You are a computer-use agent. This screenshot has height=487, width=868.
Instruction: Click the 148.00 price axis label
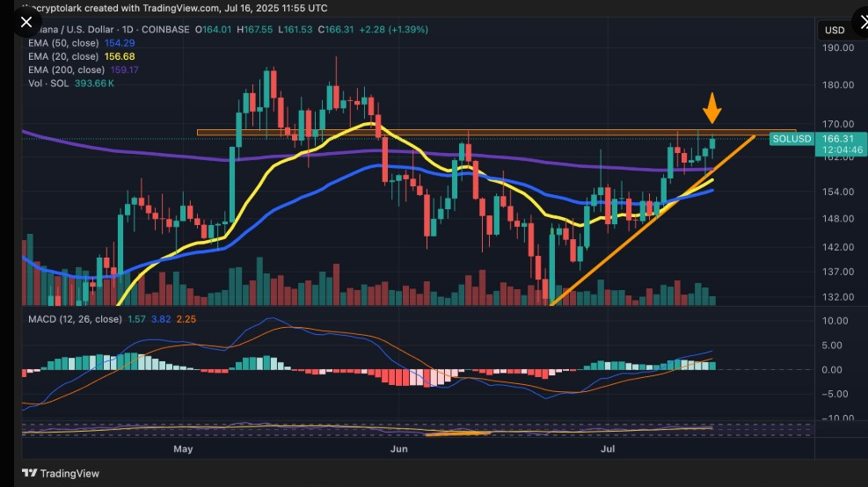[838, 219]
